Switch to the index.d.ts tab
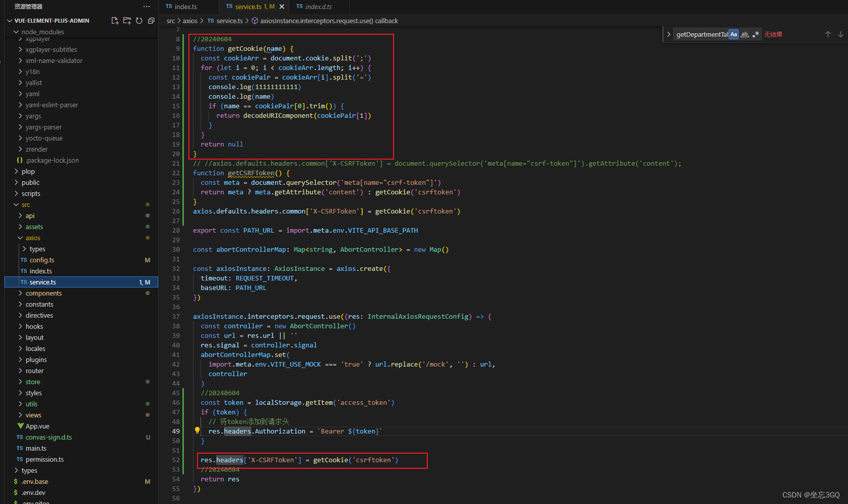Viewport: 848px width, 504px height. [317, 7]
